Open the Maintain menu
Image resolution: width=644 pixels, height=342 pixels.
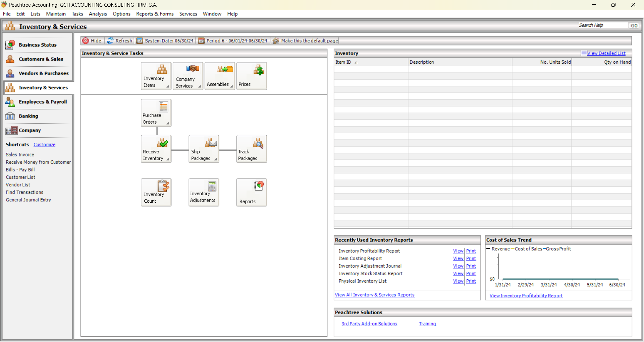(x=56, y=14)
